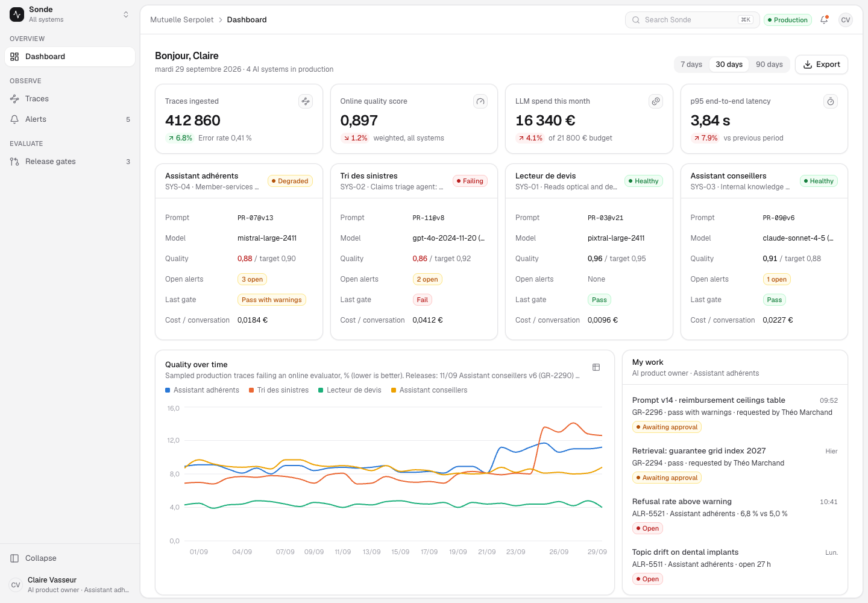Click the Traces ingested card icon
Image resolution: width=868 pixels, height=603 pixels.
coord(306,101)
